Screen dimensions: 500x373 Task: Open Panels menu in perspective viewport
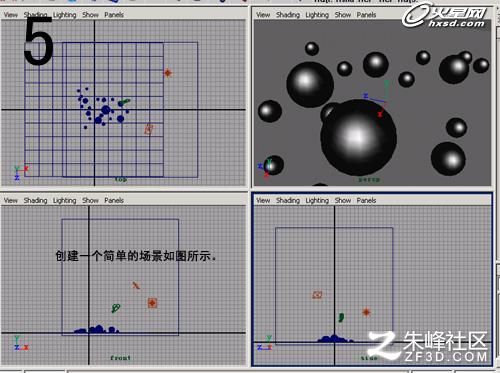coord(366,15)
